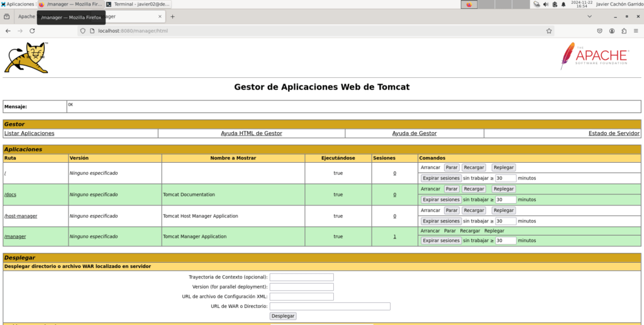Open the /host-manager application link
The height and width of the screenshot is (325, 644).
(x=21, y=216)
